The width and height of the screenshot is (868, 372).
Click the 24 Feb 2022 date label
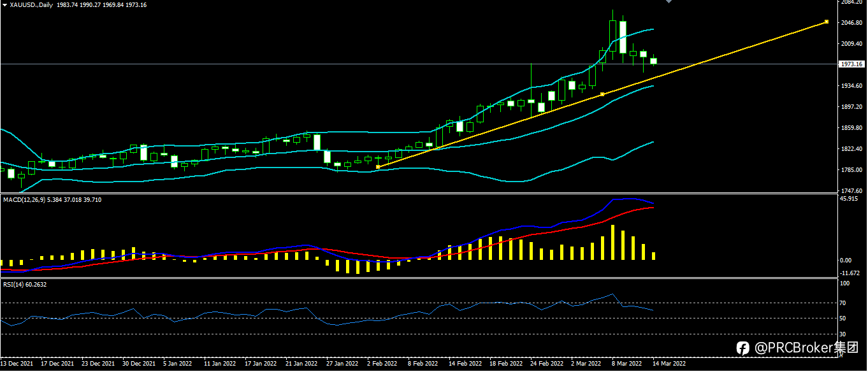547,364
